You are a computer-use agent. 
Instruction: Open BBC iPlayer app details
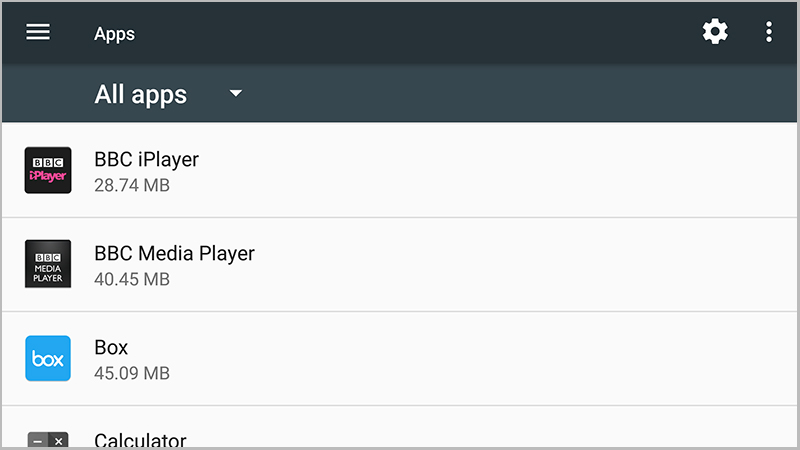[399, 170]
